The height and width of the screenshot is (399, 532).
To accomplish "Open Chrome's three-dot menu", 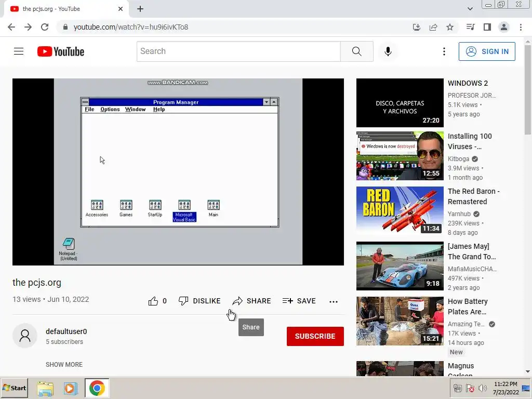I will pos(521,27).
